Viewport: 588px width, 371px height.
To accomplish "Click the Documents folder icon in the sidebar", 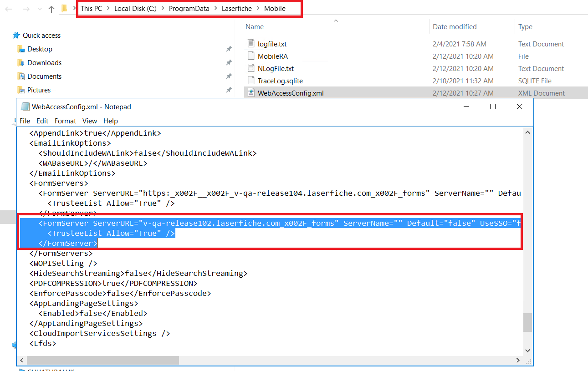I will (20, 76).
